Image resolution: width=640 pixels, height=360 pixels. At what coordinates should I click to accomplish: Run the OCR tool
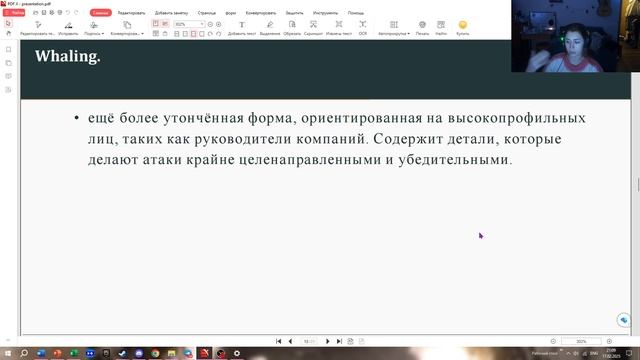(x=362, y=28)
